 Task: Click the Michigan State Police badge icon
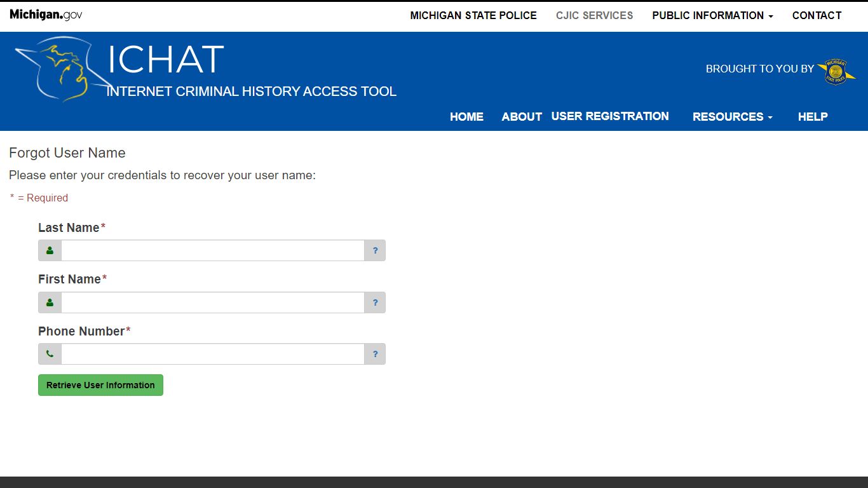[836, 72]
